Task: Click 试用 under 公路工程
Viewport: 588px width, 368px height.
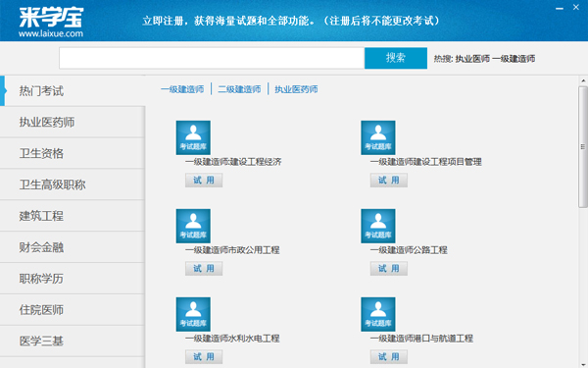Action: click(x=388, y=269)
